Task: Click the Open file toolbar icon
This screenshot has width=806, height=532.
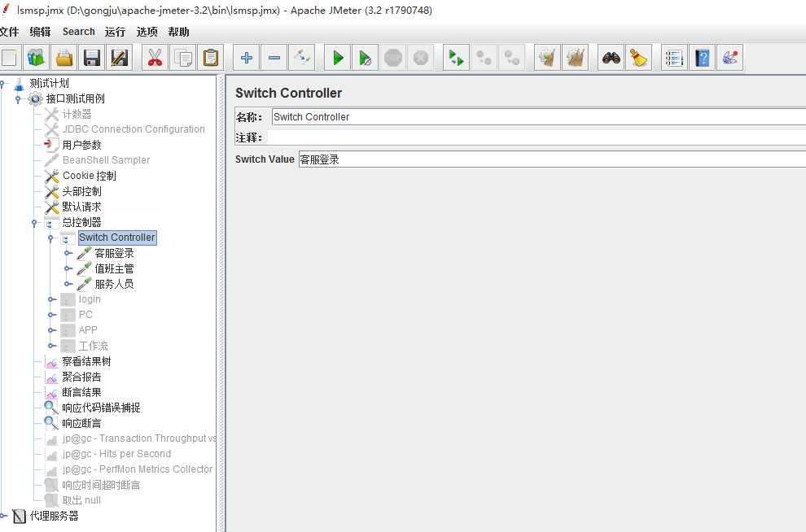Action: 64,58
